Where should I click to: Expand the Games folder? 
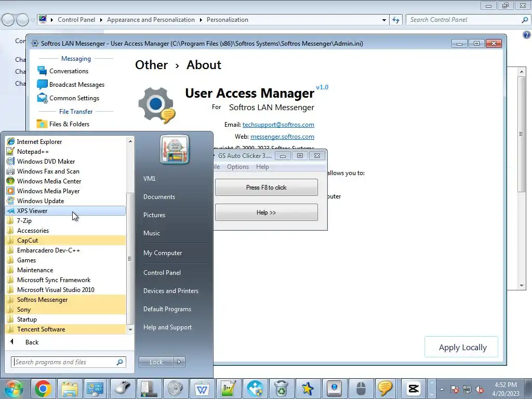65,260
